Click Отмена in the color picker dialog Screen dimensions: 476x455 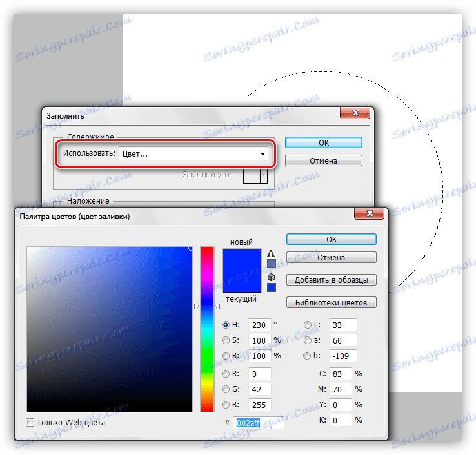331,258
